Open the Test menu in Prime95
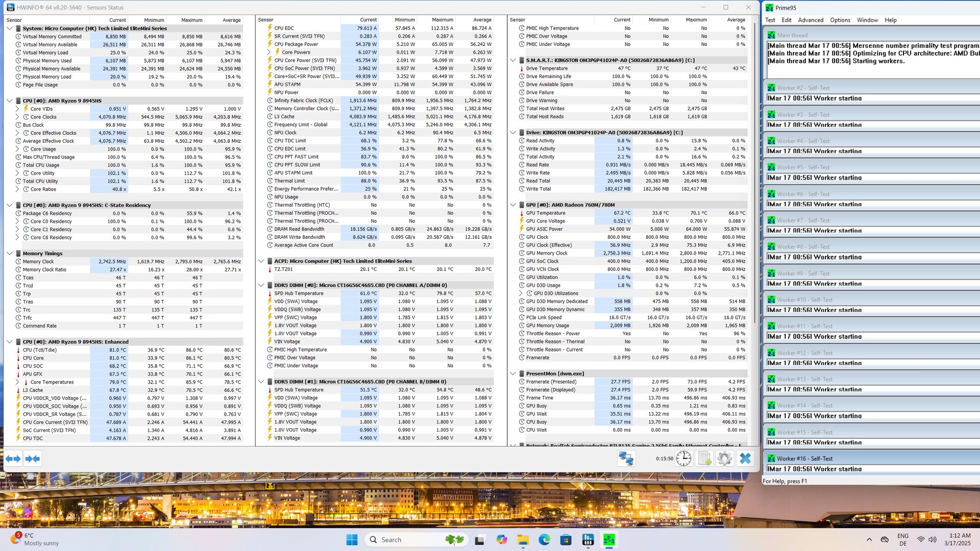The width and height of the screenshot is (980, 551). 770,20
